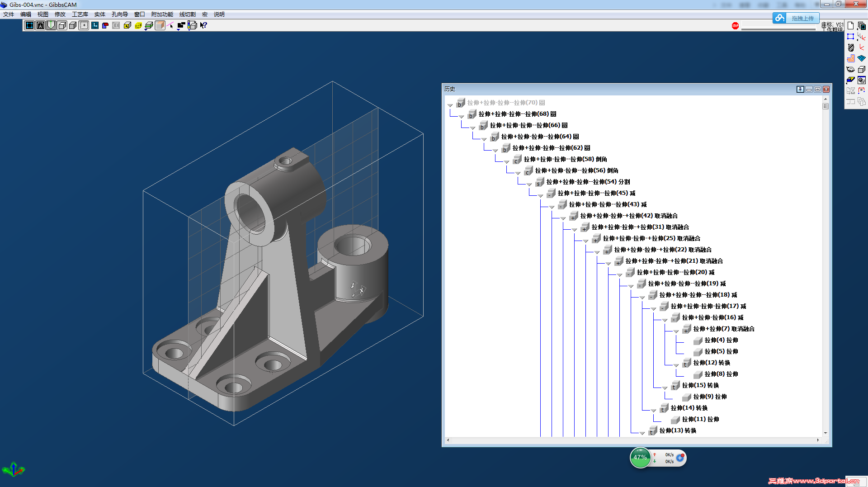Toggle the orange-sided transparent cube icon

tap(160, 25)
